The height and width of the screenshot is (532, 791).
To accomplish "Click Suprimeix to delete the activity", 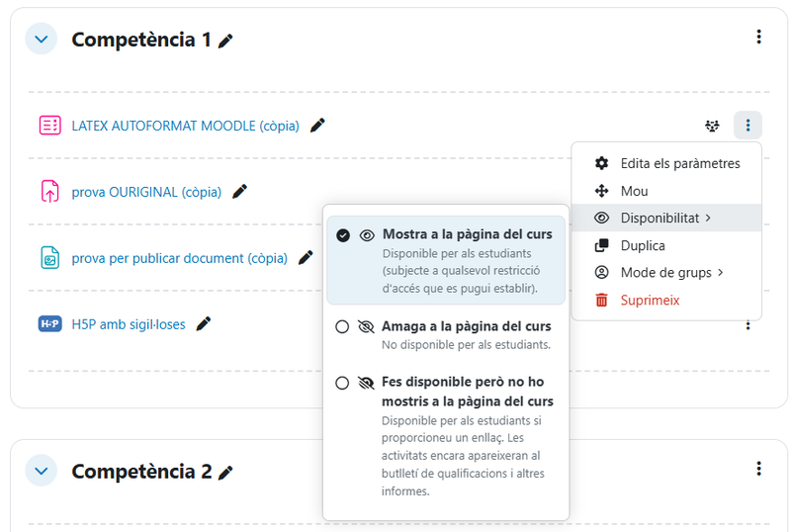I will (650, 300).
